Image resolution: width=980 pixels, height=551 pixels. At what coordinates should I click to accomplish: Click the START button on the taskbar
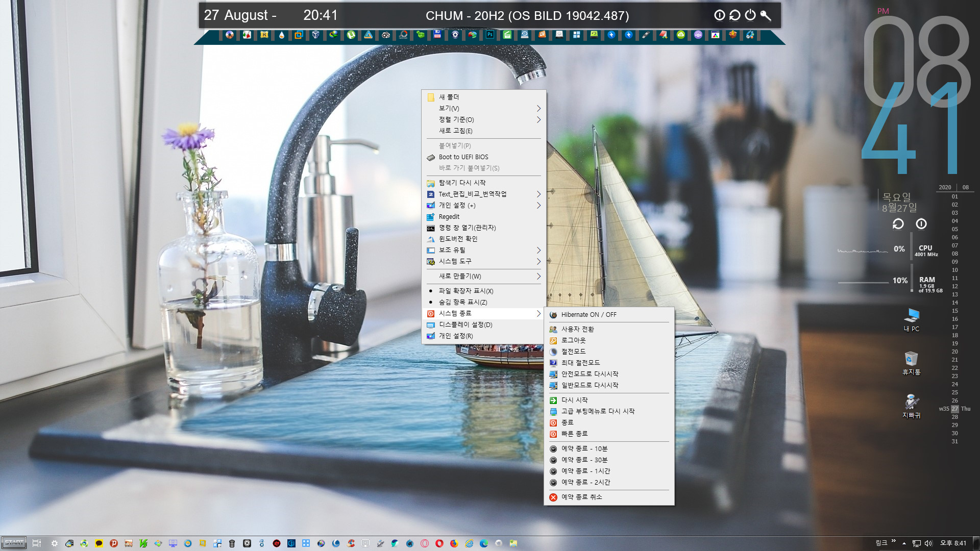click(x=14, y=543)
